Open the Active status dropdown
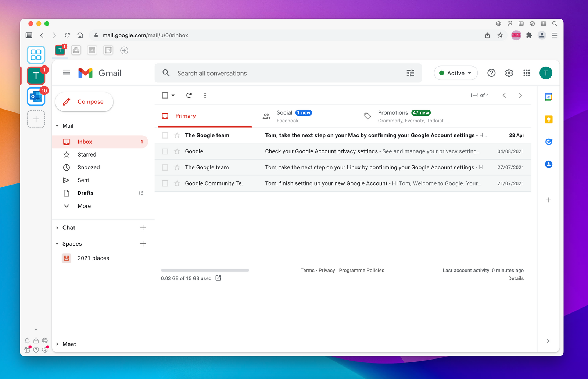This screenshot has width=588, height=379. coord(456,73)
